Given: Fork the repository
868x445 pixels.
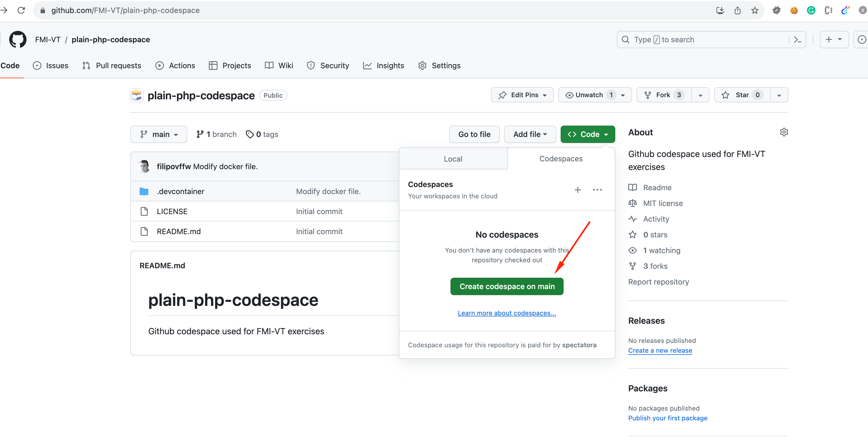Looking at the screenshot, I should point(664,95).
